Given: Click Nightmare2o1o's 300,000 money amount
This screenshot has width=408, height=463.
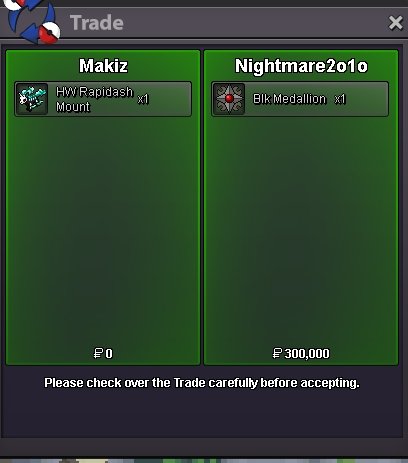Looking at the screenshot, I should click(307, 353).
